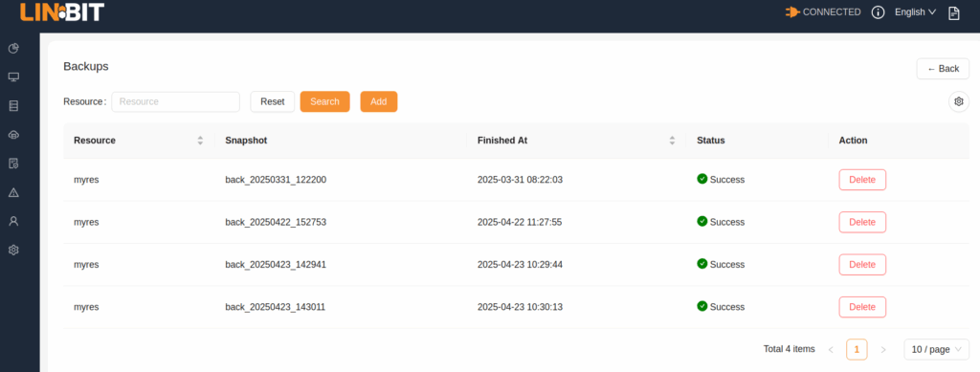The height and width of the screenshot is (372, 980).
Task: Open the English language dropdown
Action: (x=915, y=11)
